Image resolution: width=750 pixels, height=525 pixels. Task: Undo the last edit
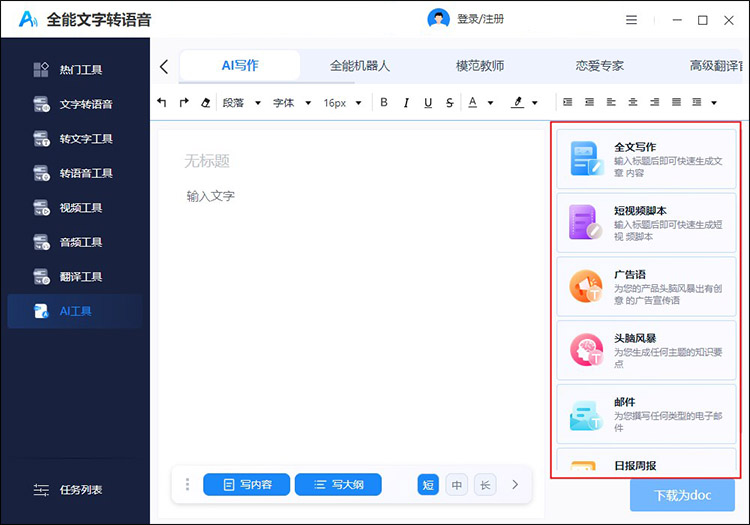[x=162, y=102]
